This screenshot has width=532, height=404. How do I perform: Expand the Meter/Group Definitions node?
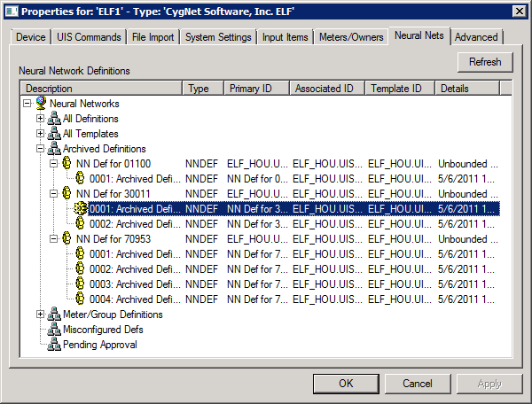pos(41,315)
